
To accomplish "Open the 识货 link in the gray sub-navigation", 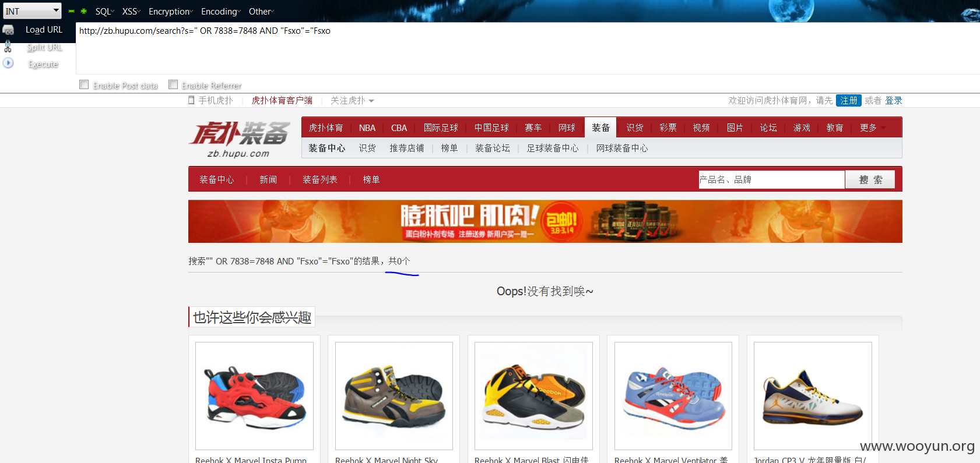I will [367, 148].
